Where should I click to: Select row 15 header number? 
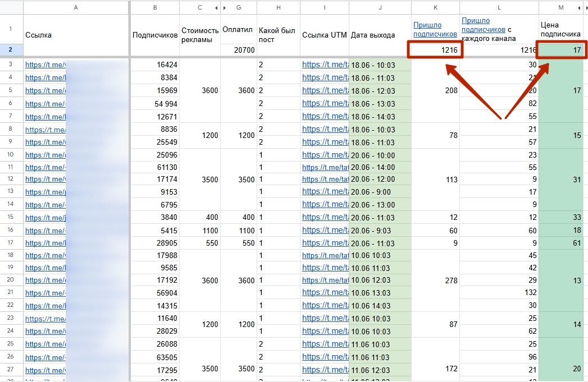11,217
